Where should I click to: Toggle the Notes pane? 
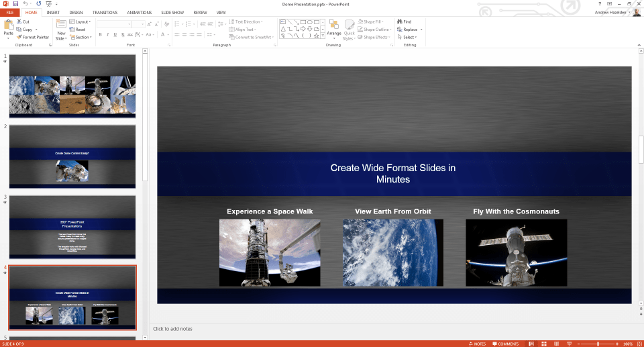click(x=477, y=344)
